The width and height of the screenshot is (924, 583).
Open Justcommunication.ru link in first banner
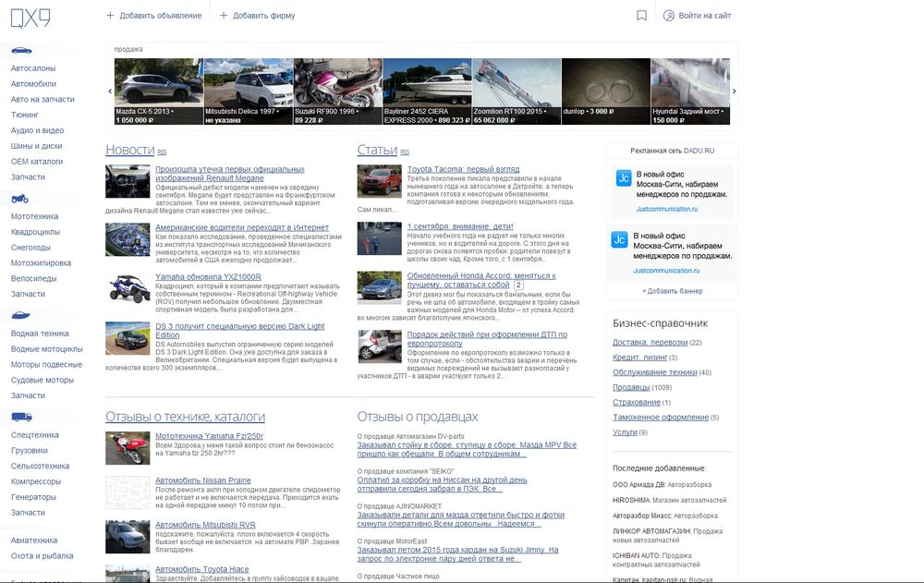click(666, 209)
